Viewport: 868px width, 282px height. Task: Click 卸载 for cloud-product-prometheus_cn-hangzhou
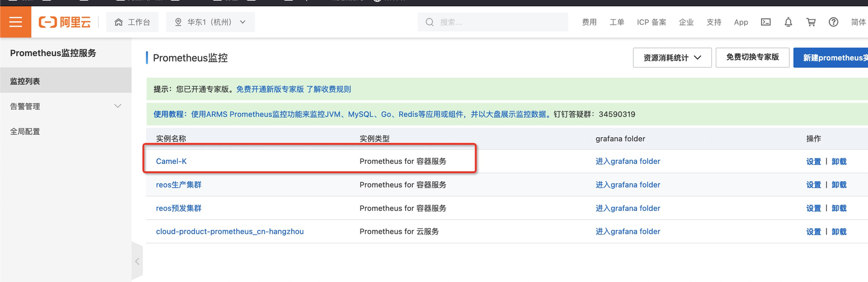coord(839,231)
